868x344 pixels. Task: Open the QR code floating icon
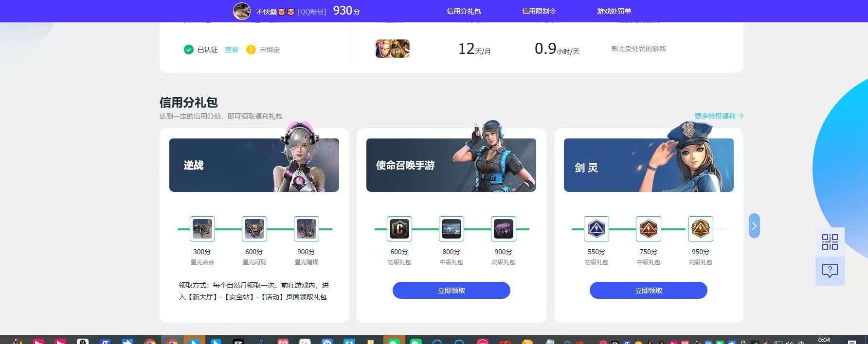(830, 242)
